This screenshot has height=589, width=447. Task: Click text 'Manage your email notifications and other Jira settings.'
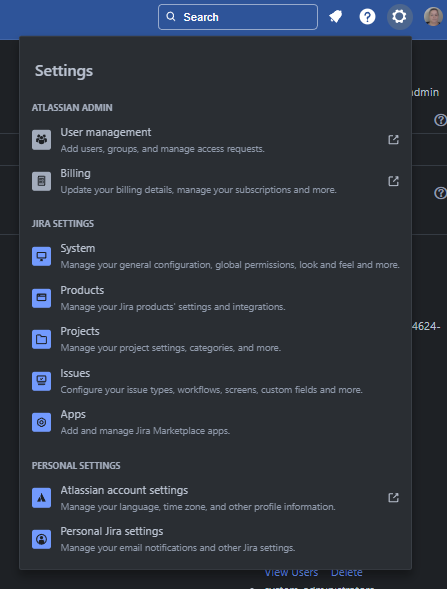(x=178, y=548)
